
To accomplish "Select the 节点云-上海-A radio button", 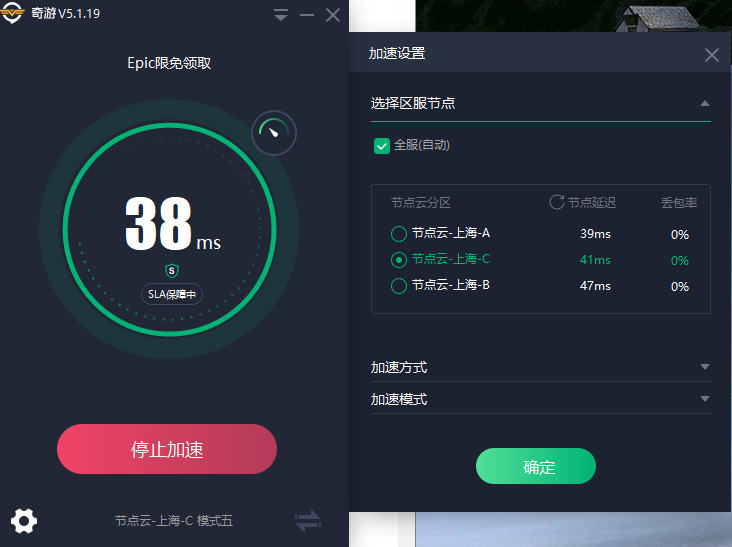I will point(399,234).
